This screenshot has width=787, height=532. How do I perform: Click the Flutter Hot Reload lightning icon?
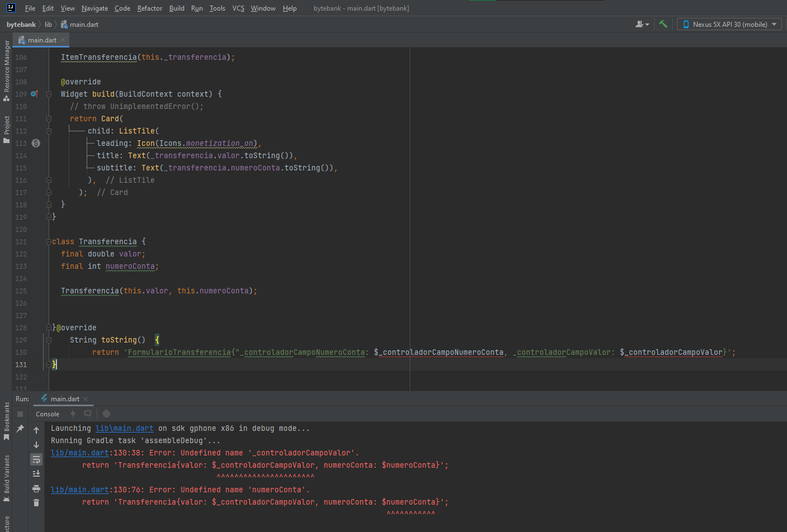tap(73, 414)
